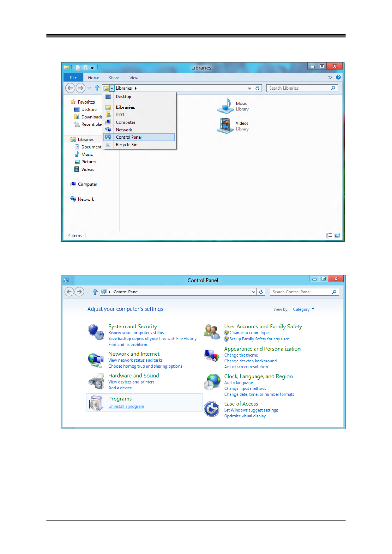Click the help question mark icon in Libraries
Screen dimensions: 392x554
coord(338,77)
